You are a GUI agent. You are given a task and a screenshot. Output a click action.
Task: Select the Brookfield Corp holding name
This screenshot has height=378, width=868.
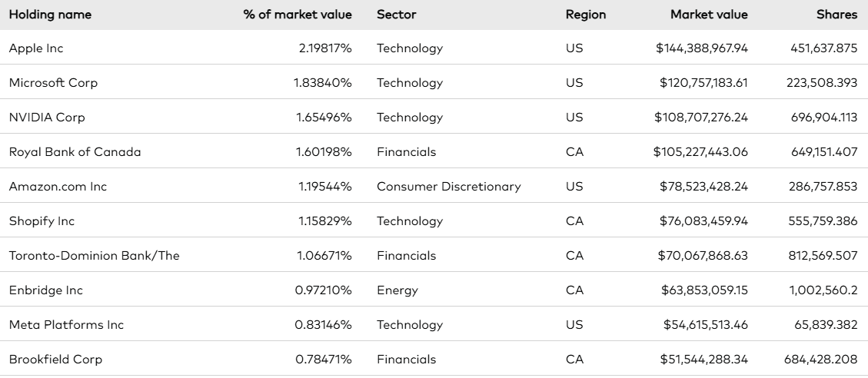pyautogui.click(x=55, y=360)
